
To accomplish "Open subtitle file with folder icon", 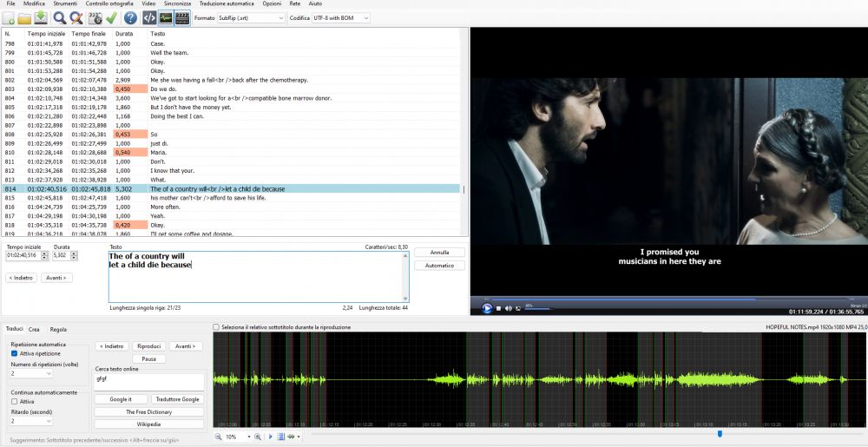I will (x=24, y=18).
